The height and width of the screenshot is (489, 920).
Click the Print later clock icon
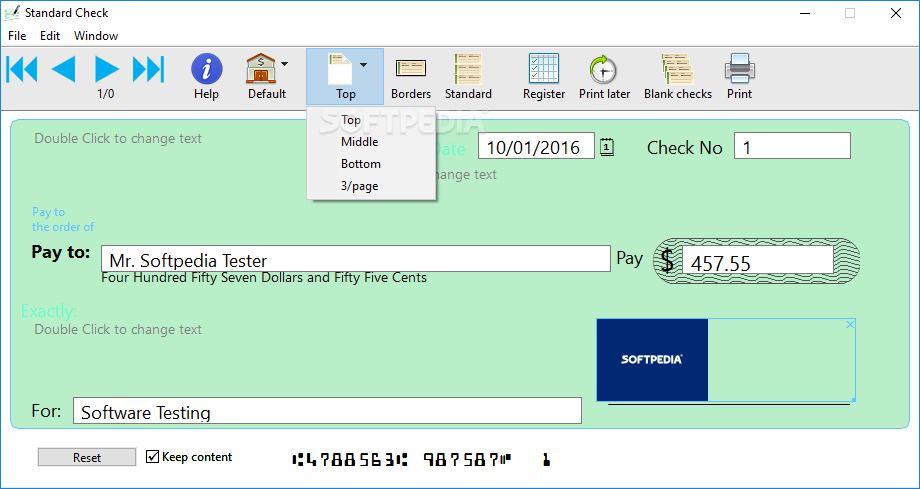point(604,69)
